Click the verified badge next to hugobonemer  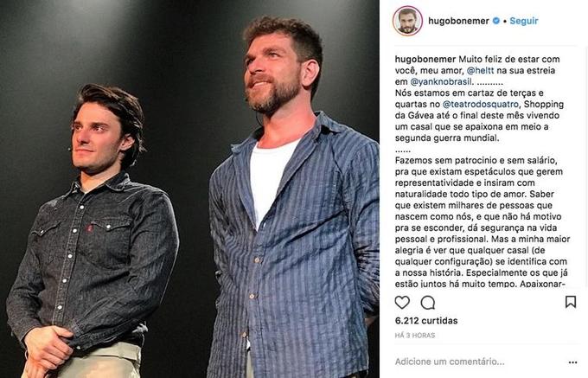495,21
